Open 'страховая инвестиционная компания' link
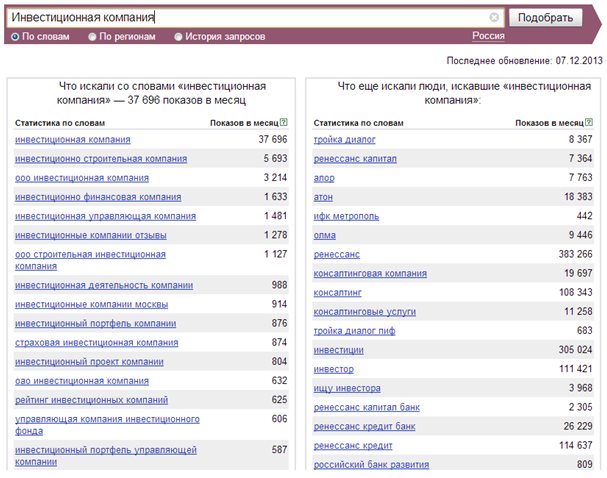This screenshot has height=478, width=607. 96,343
